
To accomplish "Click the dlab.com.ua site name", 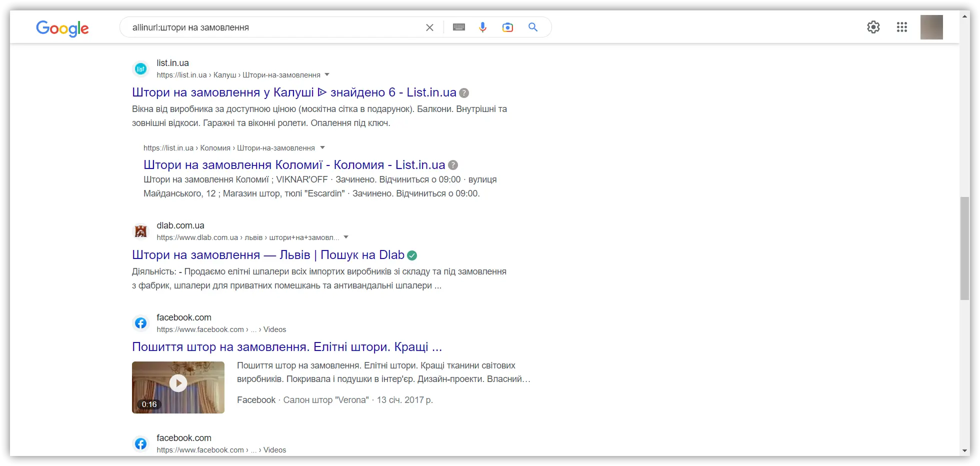I will [180, 225].
